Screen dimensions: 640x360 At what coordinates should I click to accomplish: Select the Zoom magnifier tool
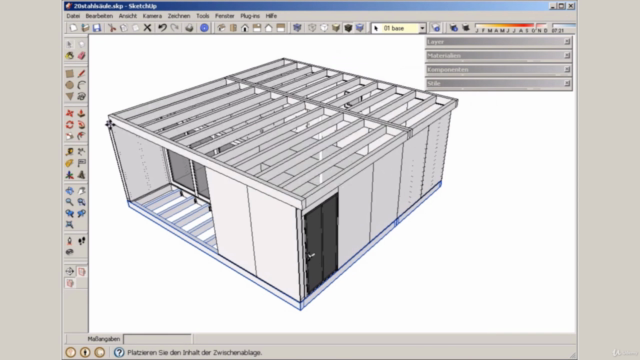tap(70, 202)
